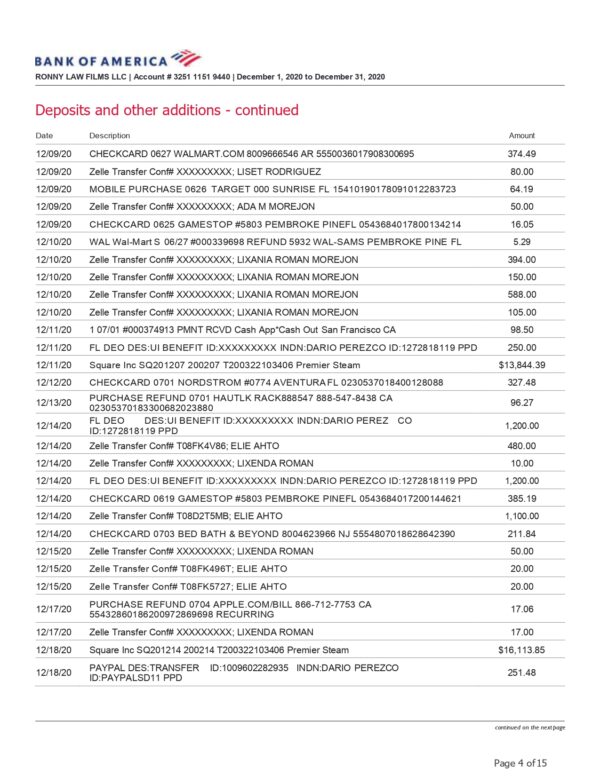Click the $16,113.85 Square Inc deposit amount
The width and height of the screenshot is (600, 776).
point(521,650)
